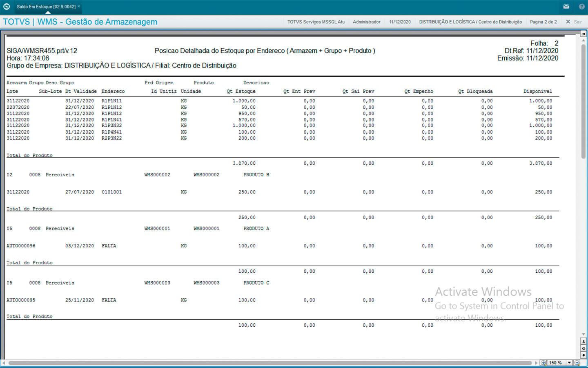Image resolution: width=588 pixels, height=368 pixels.
Task: Open the messages envelope icon
Action: point(566,7)
